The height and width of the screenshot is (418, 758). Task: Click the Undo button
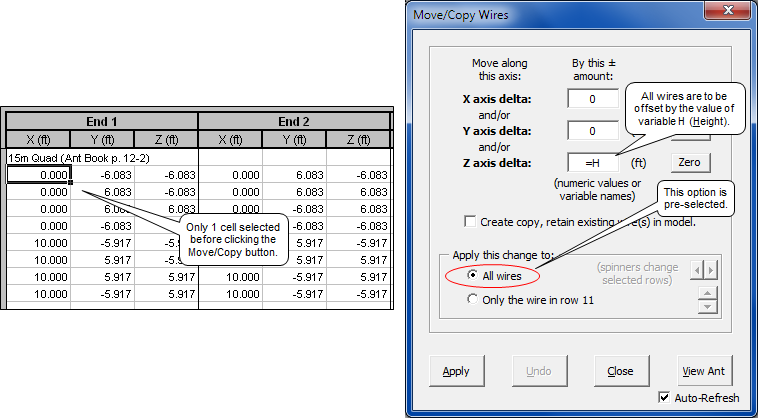pyautogui.click(x=538, y=371)
